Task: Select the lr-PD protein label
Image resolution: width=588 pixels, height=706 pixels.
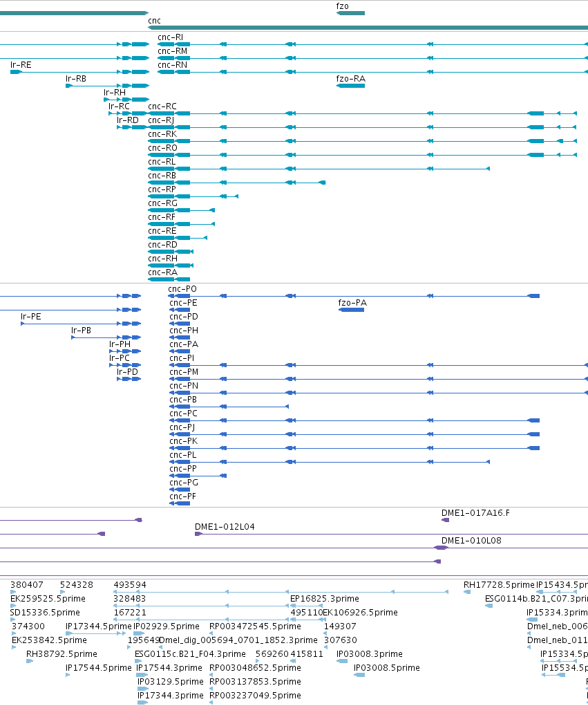Action: click(x=127, y=372)
